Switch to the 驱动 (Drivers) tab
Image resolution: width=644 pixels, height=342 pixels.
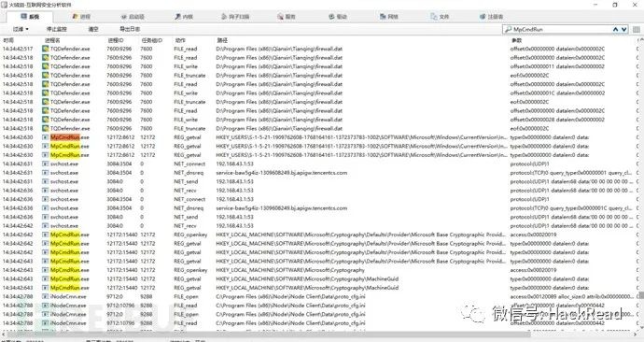coord(338,17)
